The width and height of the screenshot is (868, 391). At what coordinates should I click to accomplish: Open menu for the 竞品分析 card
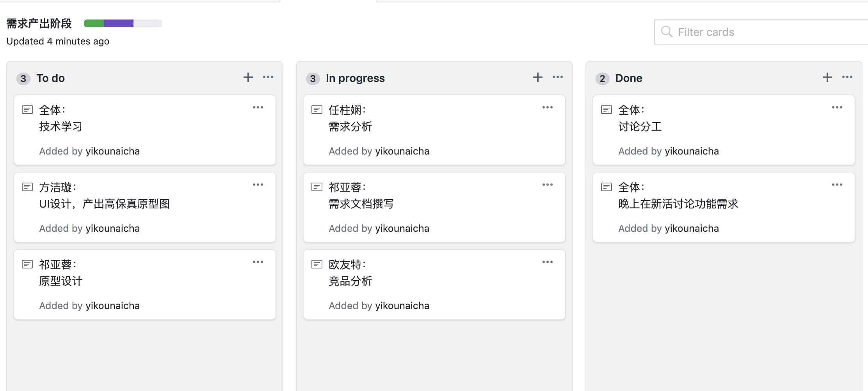(x=548, y=262)
